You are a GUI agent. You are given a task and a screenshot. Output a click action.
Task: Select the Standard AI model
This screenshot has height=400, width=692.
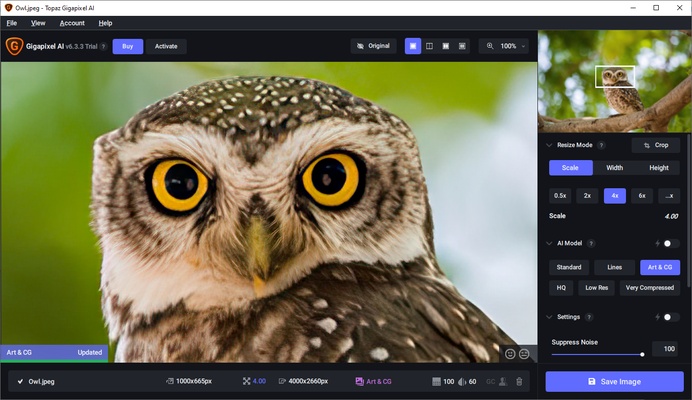click(x=569, y=267)
